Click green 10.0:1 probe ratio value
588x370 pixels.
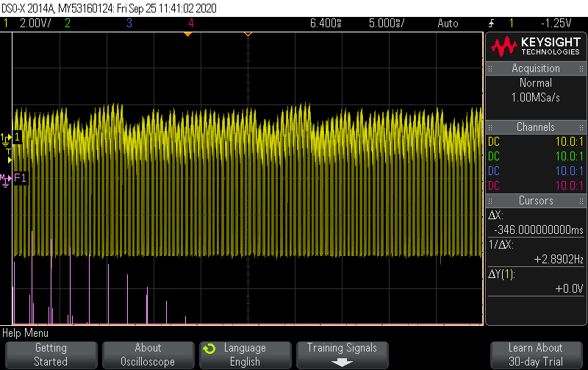(569, 157)
